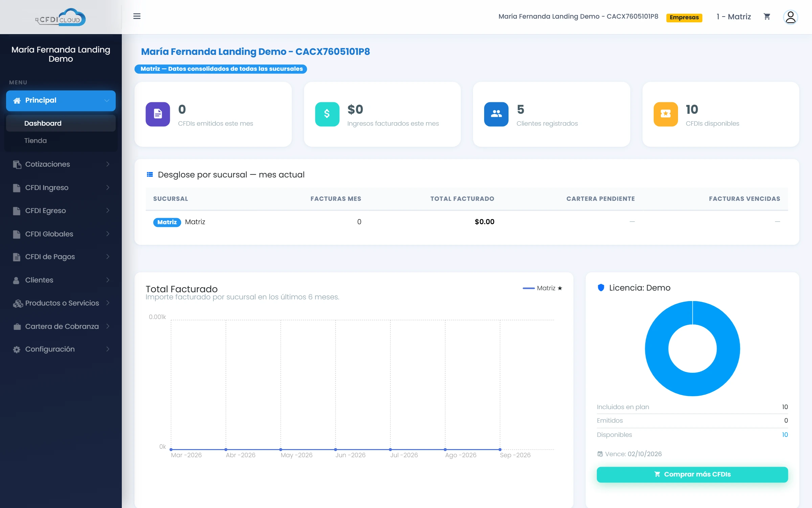Expand the CFDI Ingreso chevron
812x508 pixels.
108,187
